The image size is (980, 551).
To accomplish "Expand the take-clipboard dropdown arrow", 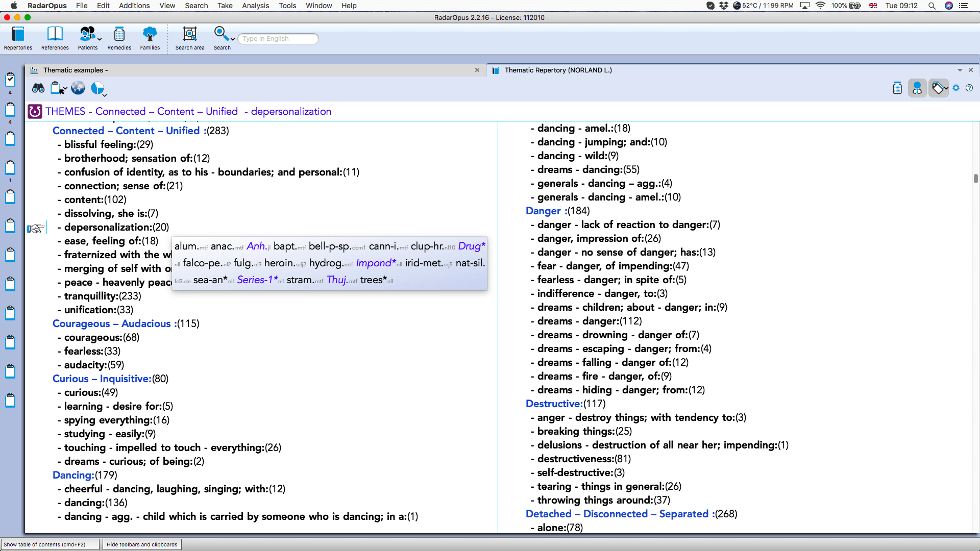I will (65, 89).
